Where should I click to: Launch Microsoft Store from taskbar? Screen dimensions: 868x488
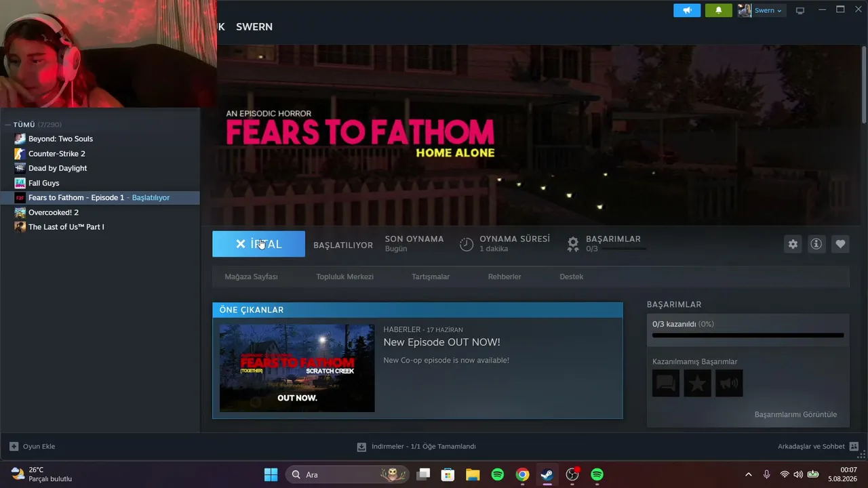[448, 474]
